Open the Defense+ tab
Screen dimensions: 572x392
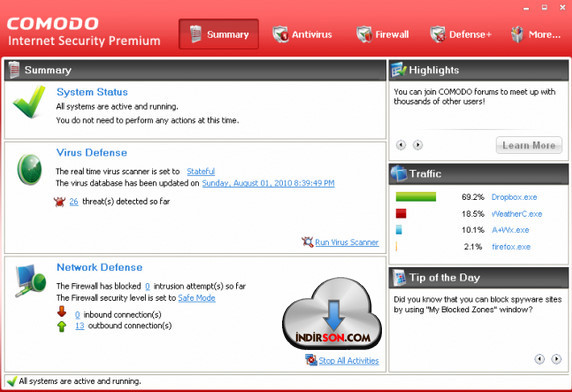pyautogui.click(x=461, y=35)
